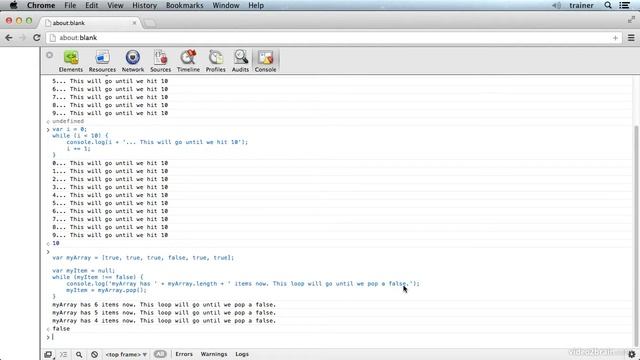
Task: Open the Resources panel
Action: click(x=102, y=61)
